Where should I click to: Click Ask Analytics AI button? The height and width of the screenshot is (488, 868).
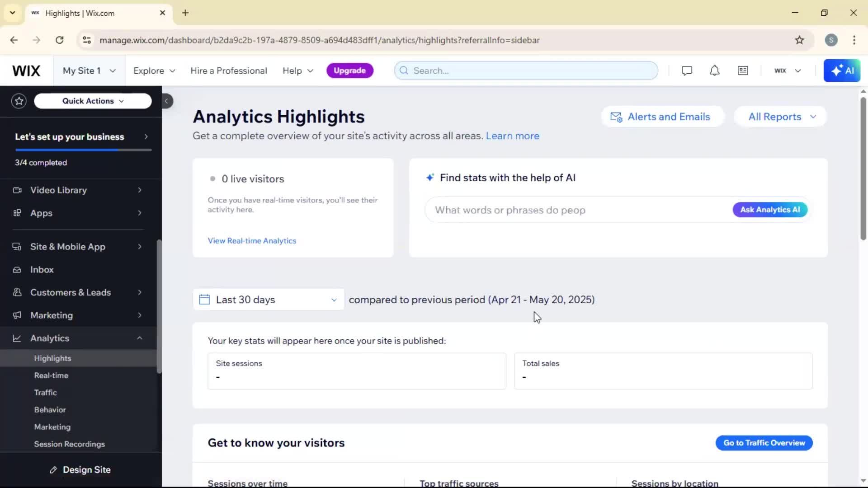[770, 210]
